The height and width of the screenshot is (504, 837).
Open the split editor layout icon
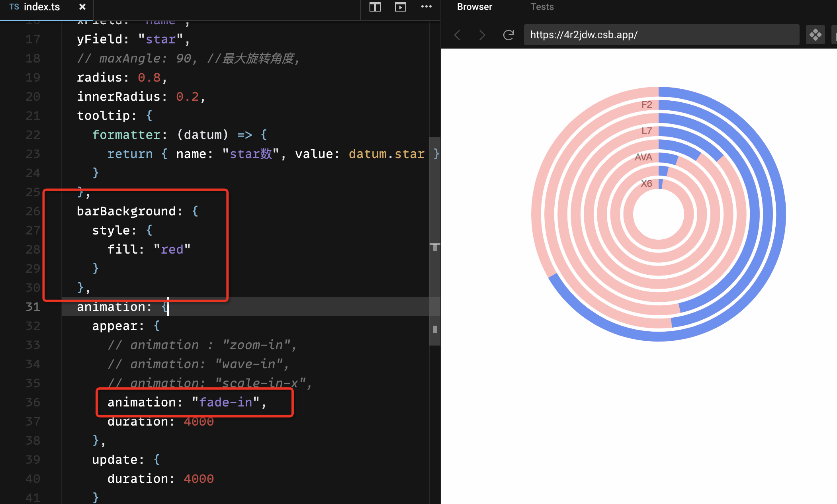(x=375, y=7)
